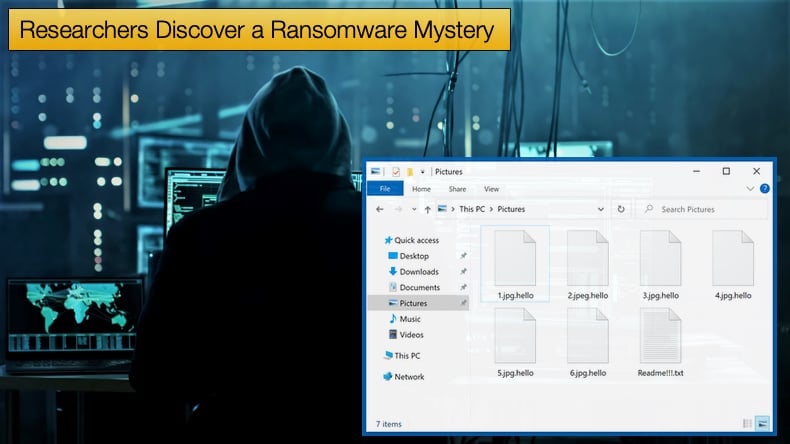Close the Pictures Explorer window

click(x=756, y=171)
